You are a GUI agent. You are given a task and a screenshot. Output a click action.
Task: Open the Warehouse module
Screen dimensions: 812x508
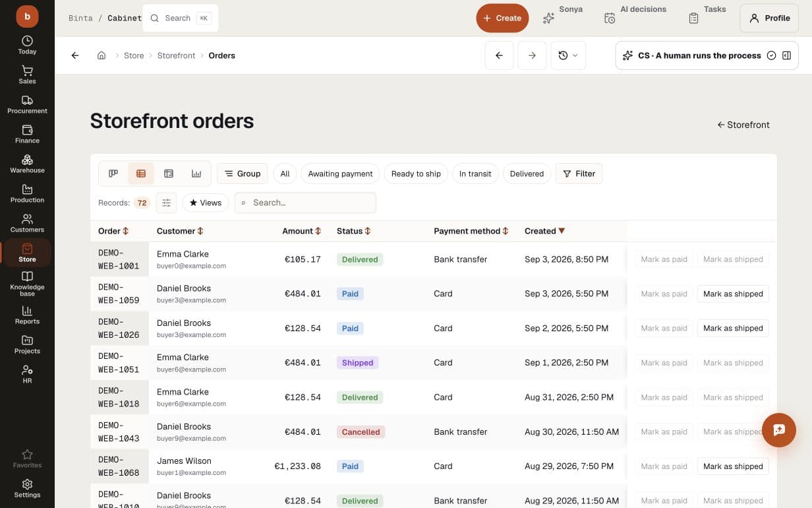coord(27,164)
